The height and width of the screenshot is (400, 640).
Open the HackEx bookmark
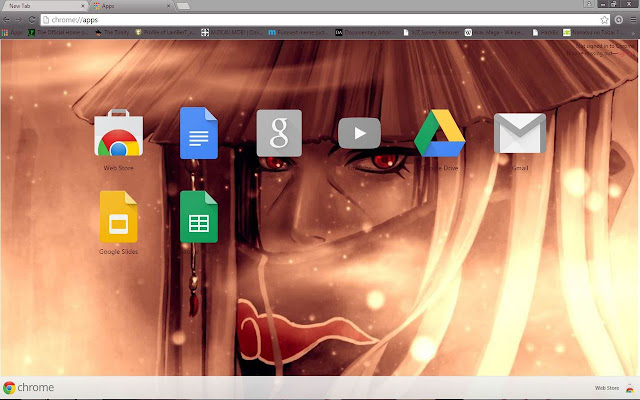[545, 32]
